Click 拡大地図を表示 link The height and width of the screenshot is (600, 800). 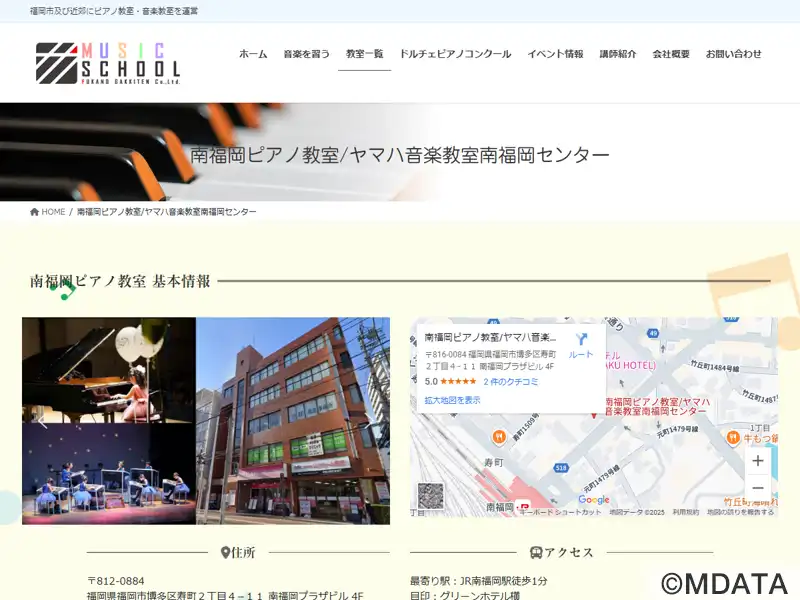coord(452,401)
